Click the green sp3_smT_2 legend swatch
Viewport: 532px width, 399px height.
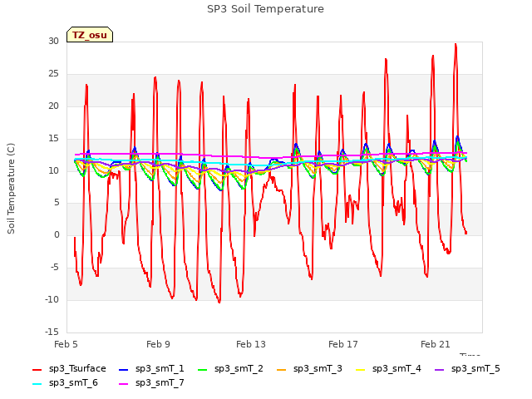pyautogui.click(x=203, y=369)
